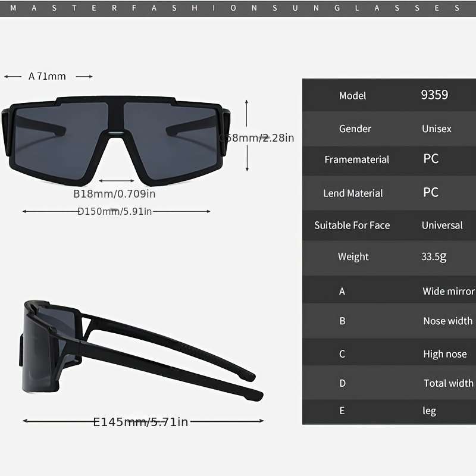This screenshot has height=476, width=476.
Task: Click the 'Wide mirror' description
Action: [x=449, y=292]
